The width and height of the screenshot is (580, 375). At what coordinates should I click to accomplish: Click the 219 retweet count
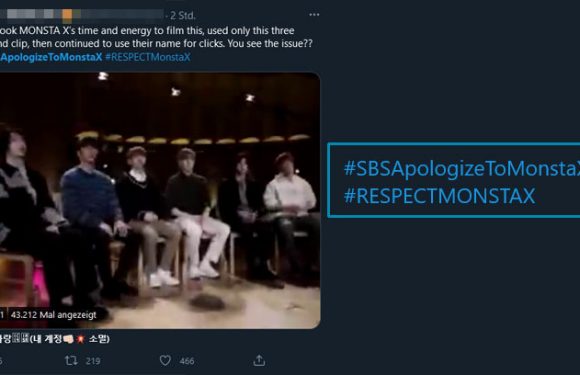click(x=93, y=361)
